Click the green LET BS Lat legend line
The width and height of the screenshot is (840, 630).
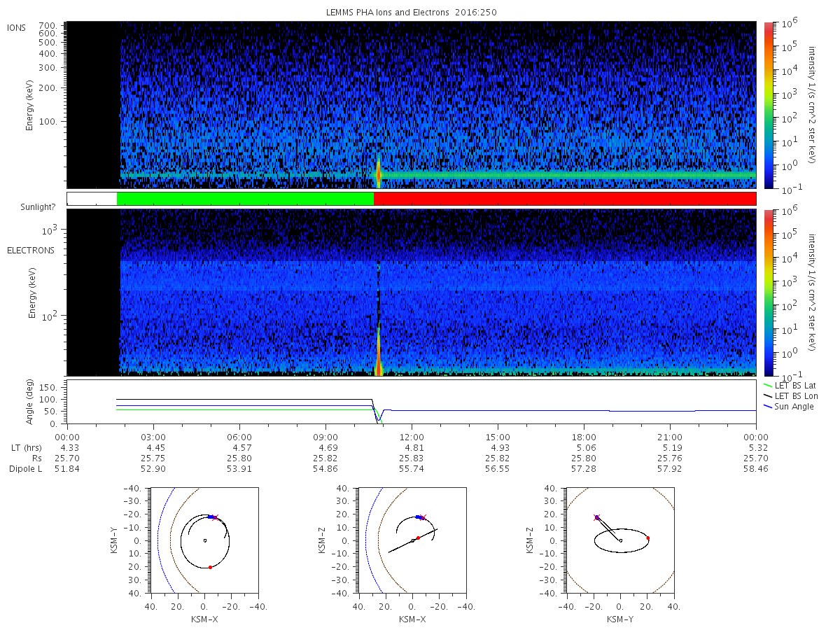(768, 386)
